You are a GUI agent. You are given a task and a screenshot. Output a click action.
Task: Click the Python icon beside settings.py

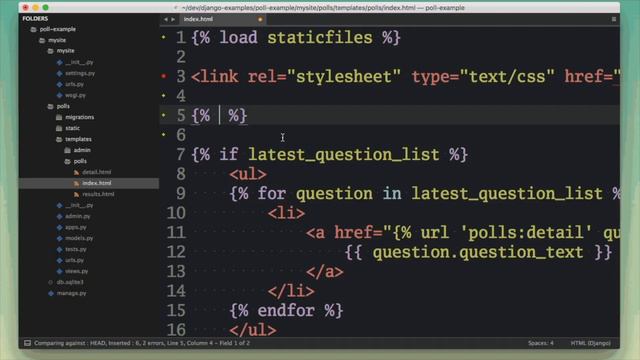60,73
